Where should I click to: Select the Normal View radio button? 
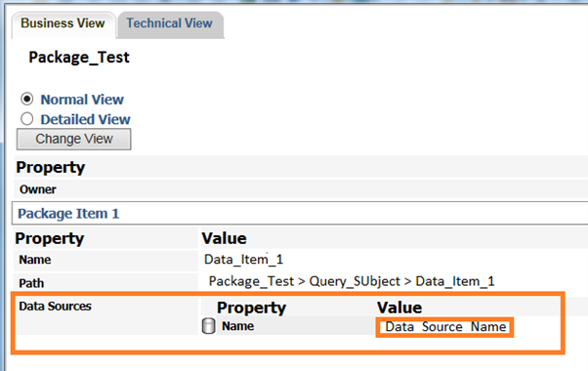pyautogui.click(x=27, y=99)
